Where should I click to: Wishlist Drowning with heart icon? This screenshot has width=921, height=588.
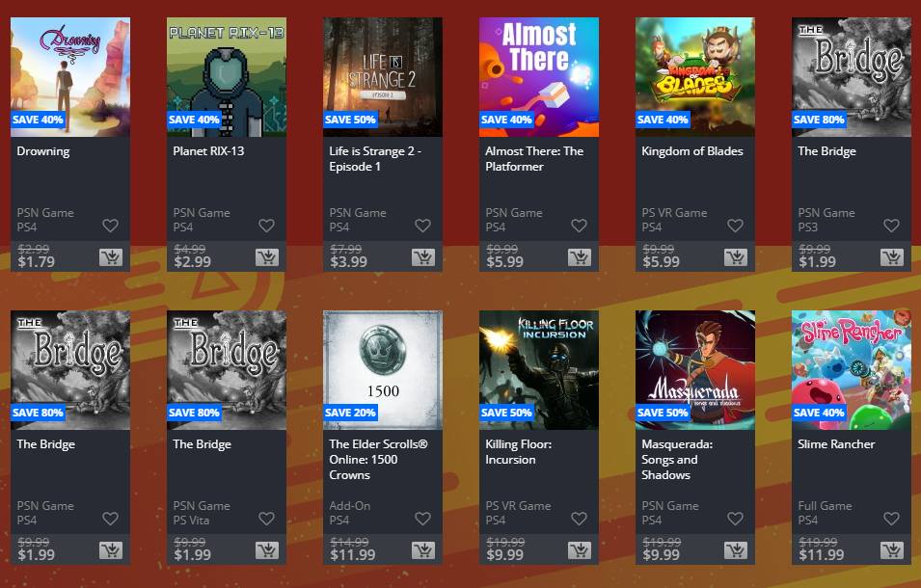pyautogui.click(x=111, y=226)
